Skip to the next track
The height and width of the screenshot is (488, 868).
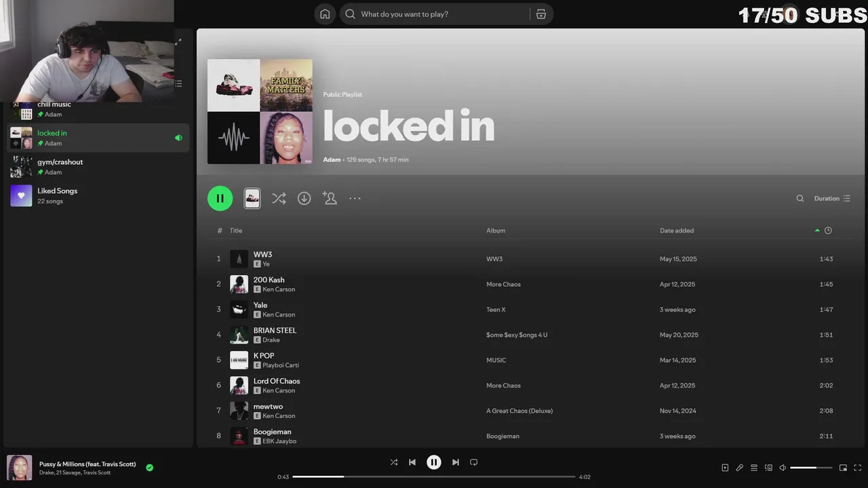456,462
